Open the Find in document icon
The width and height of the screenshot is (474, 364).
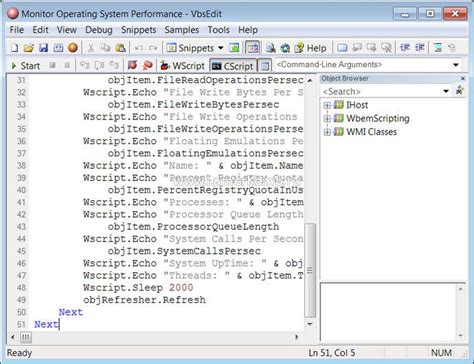[x=271, y=48]
